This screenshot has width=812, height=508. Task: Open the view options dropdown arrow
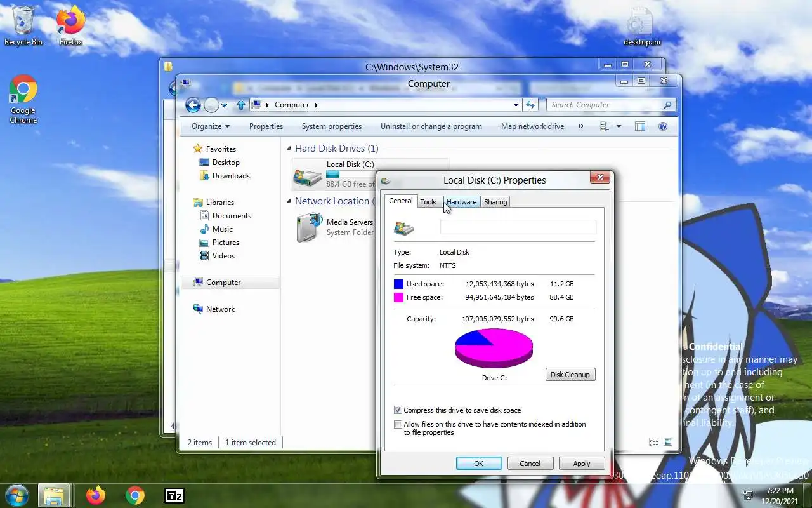coord(619,126)
